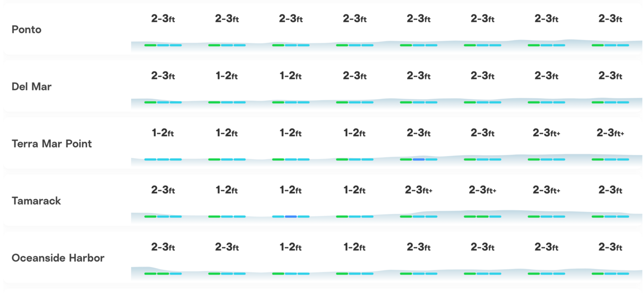
Task: Click Oceanside Harbor's third-day 1-2ft height
Action: pos(291,247)
